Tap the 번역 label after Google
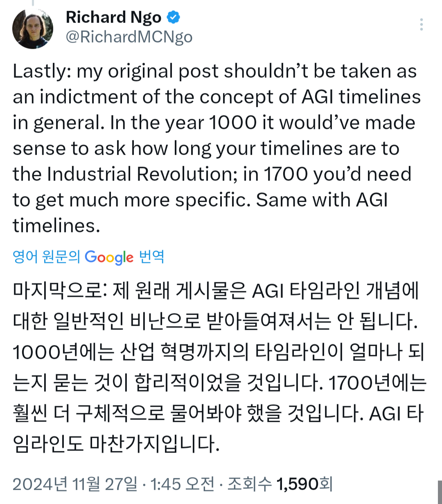The height and width of the screenshot is (504, 442). click(152, 257)
